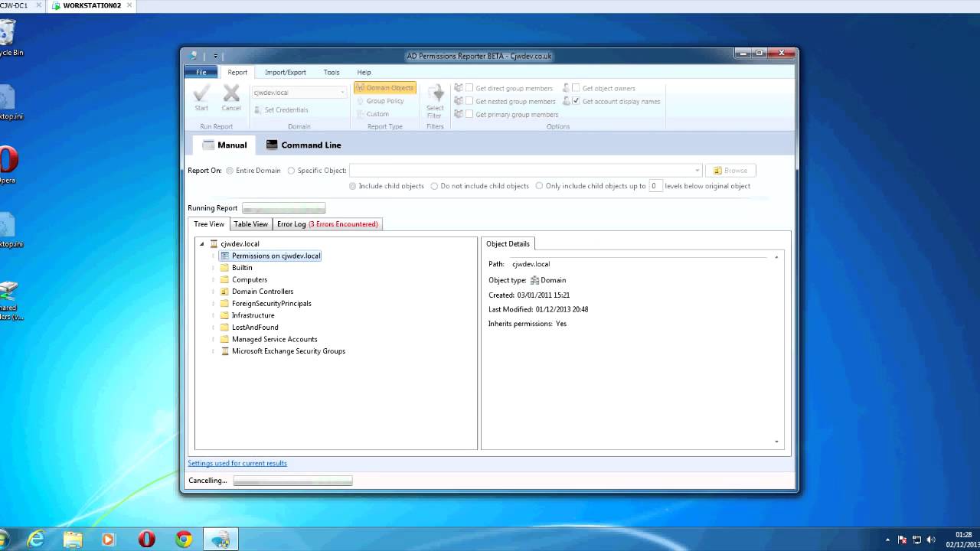
Task: Choose Include child objects option
Action: click(352, 186)
